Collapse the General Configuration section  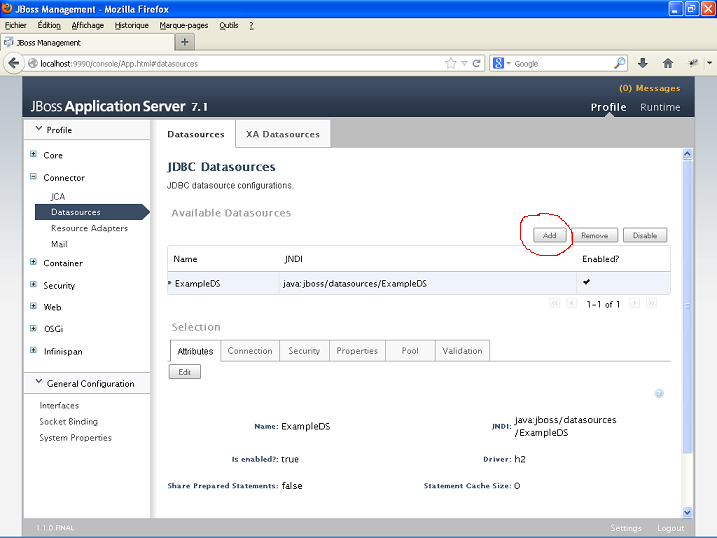39,383
